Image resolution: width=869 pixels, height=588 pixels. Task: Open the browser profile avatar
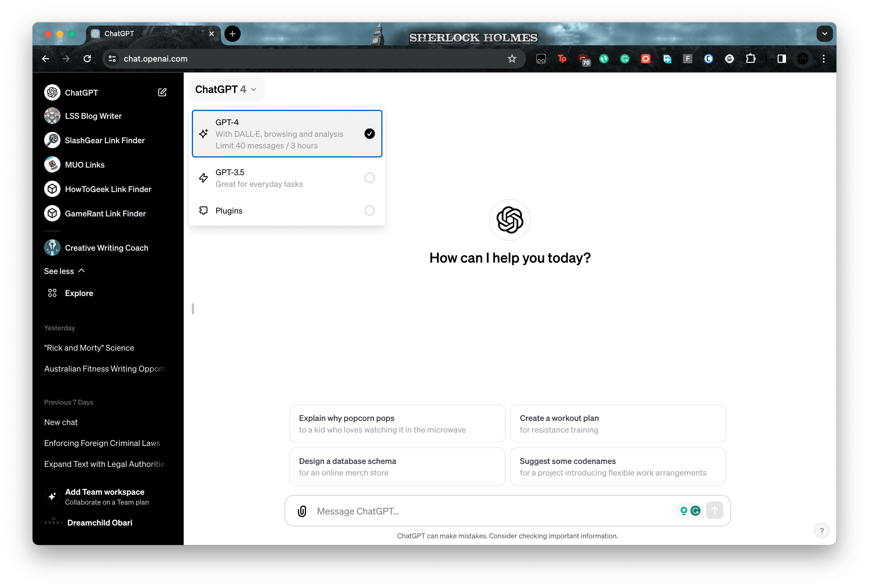(802, 59)
